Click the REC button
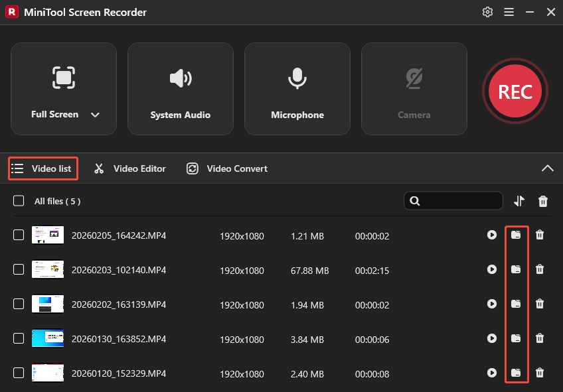563x392 pixels. (515, 91)
